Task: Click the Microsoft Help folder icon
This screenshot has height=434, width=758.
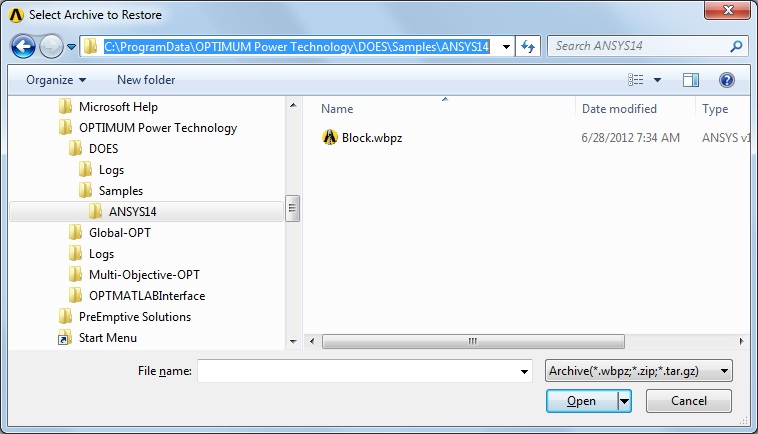Action: click(x=65, y=106)
